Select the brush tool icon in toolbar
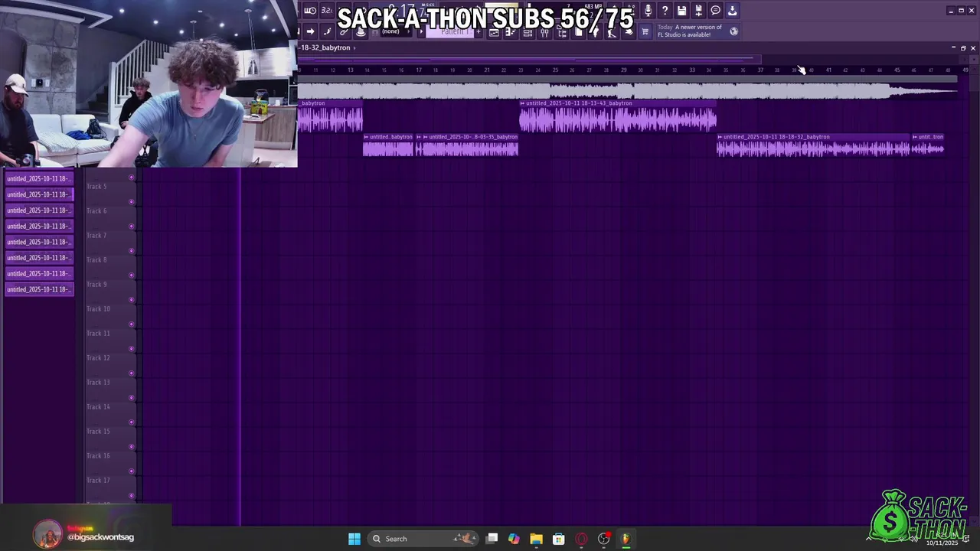This screenshot has width=980, height=551. (327, 31)
